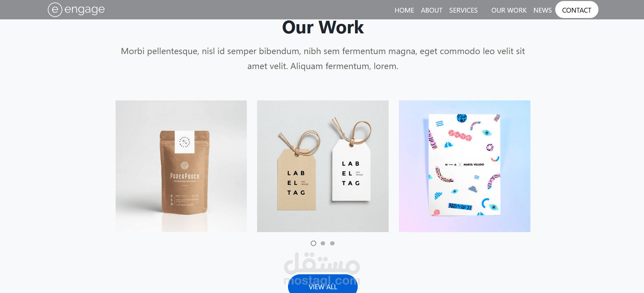Click the 'Morbi pellentesque' description paragraph
Screen dimensions: 644x293
click(323, 59)
